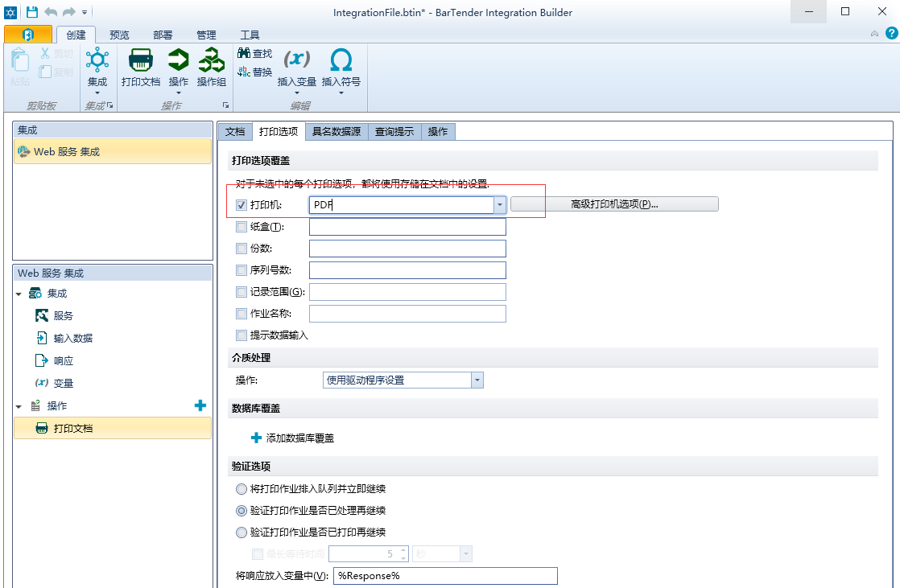Click the 打印文档 printer icon in ribbon

[141, 61]
